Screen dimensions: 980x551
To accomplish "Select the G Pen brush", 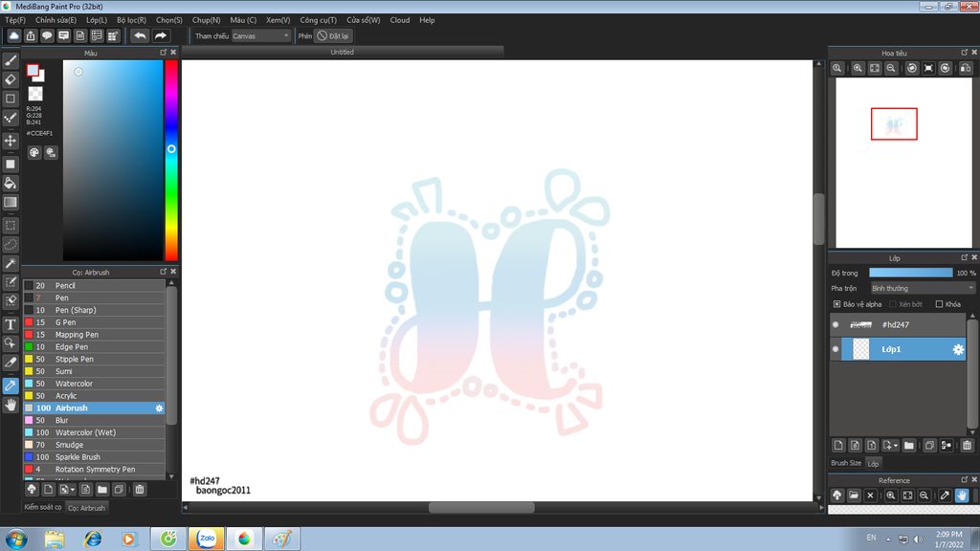I will tap(95, 322).
